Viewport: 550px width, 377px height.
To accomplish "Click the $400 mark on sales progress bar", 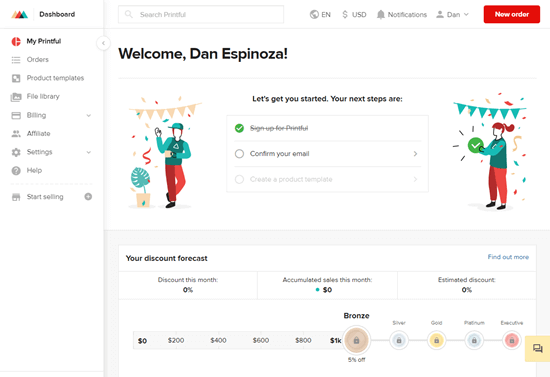I will point(218,340).
